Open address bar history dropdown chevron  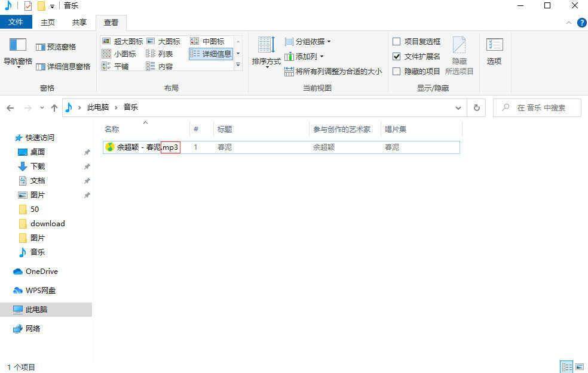(458, 108)
